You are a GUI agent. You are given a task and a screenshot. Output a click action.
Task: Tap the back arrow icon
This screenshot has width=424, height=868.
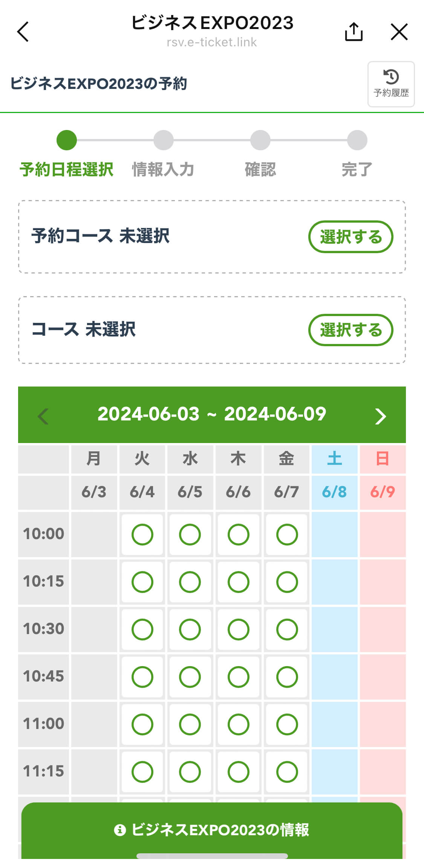click(x=23, y=32)
